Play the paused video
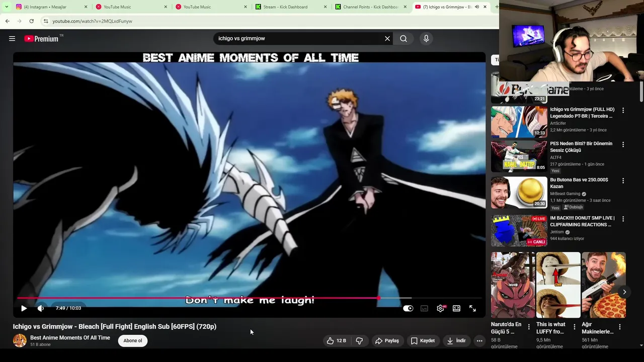644x362 pixels. [24, 308]
